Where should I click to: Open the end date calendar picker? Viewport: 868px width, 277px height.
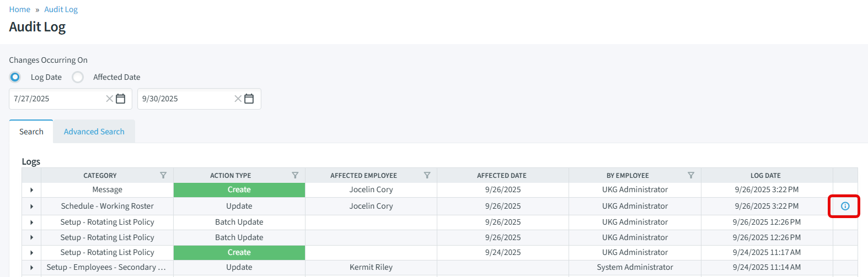point(249,99)
